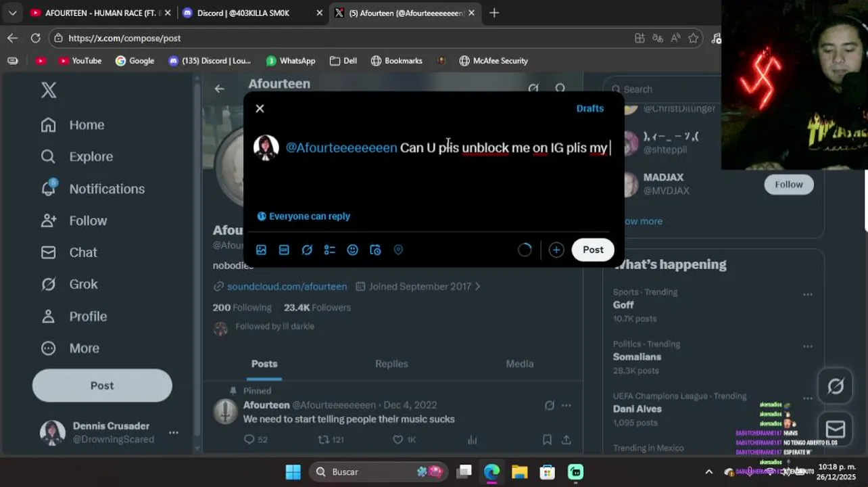Open Notifications in sidebar
The height and width of the screenshot is (487, 868).
[x=93, y=189]
